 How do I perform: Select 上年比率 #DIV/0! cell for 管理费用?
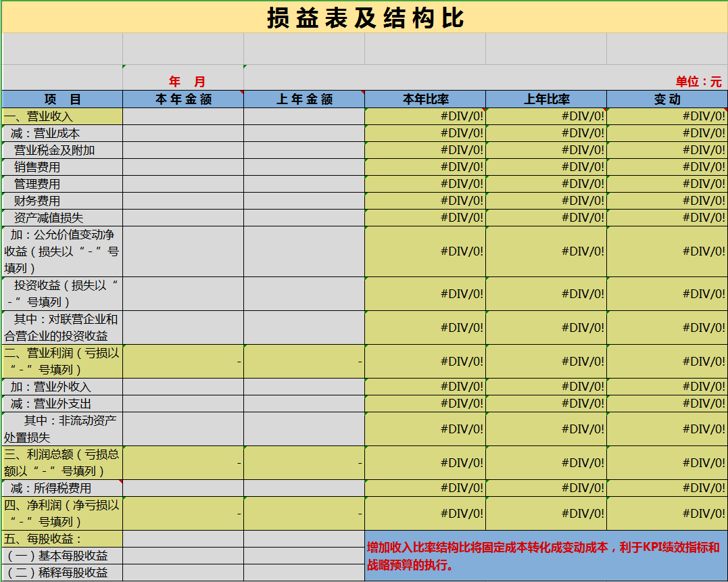[546, 185]
